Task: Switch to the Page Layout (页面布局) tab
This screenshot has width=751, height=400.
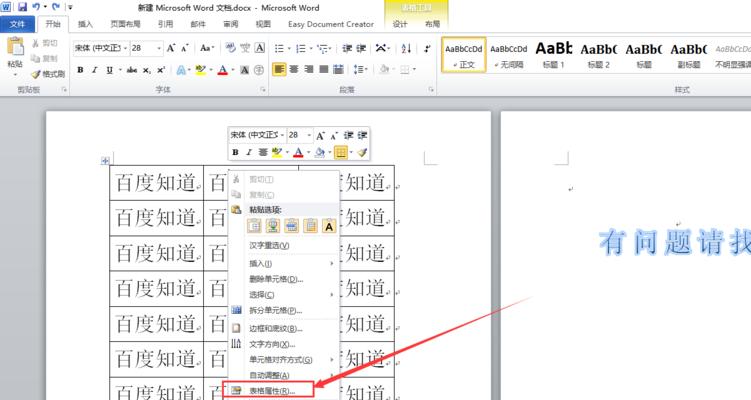Action: [x=125, y=24]
